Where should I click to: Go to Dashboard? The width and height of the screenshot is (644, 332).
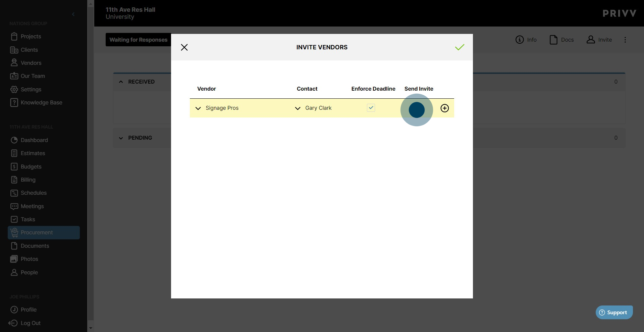click(34, 140)
